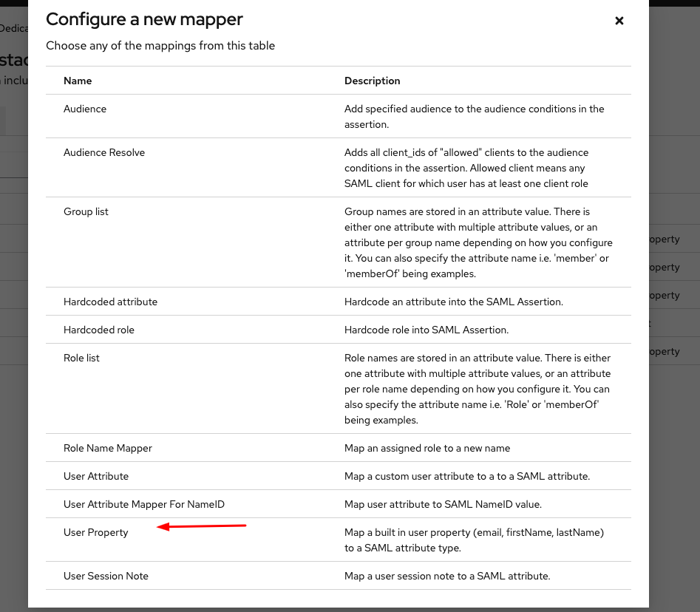Click the Map user attribute to NameID description
Screen dimensions: 700x612
click(443, 505)
